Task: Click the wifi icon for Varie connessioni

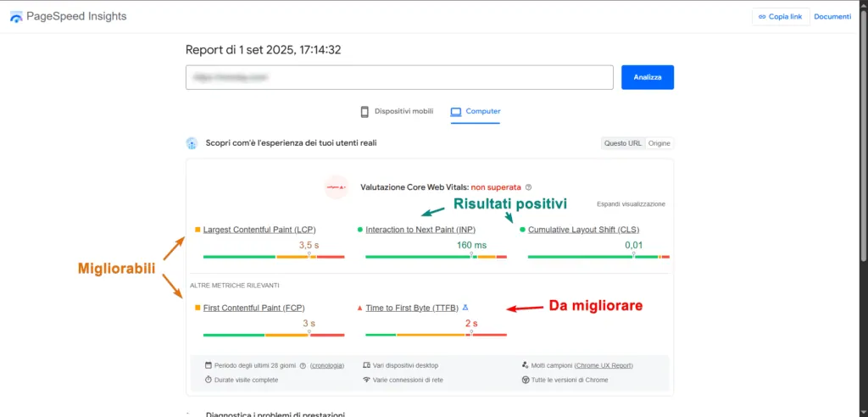Action: [366, 380]
